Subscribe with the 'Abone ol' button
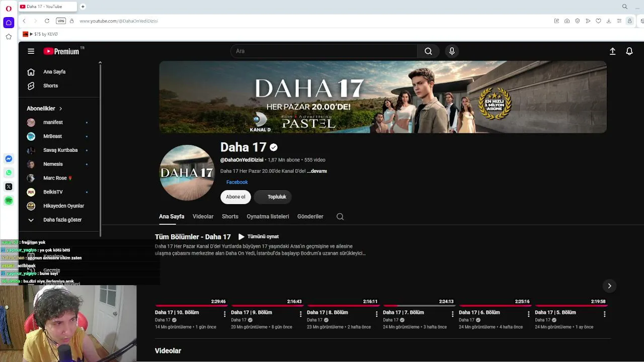 click(235, 197)
